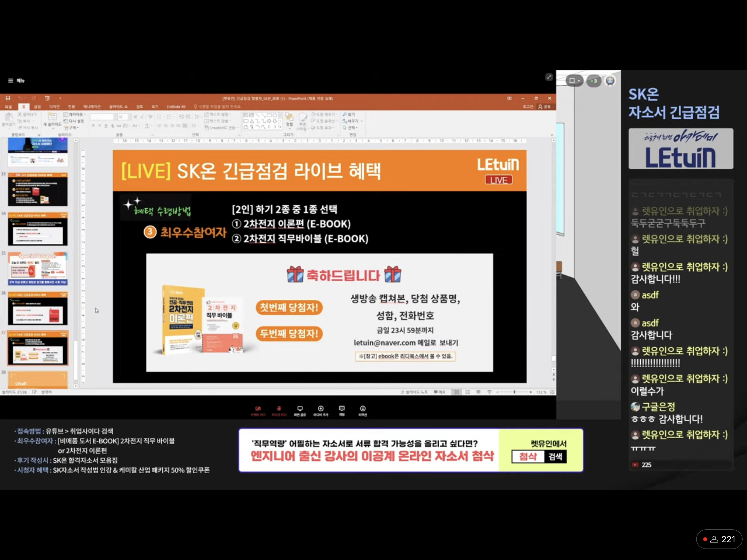
Task: Select slide 36 thumbnail
Action: pyautogui.click(x=37, y=308)
